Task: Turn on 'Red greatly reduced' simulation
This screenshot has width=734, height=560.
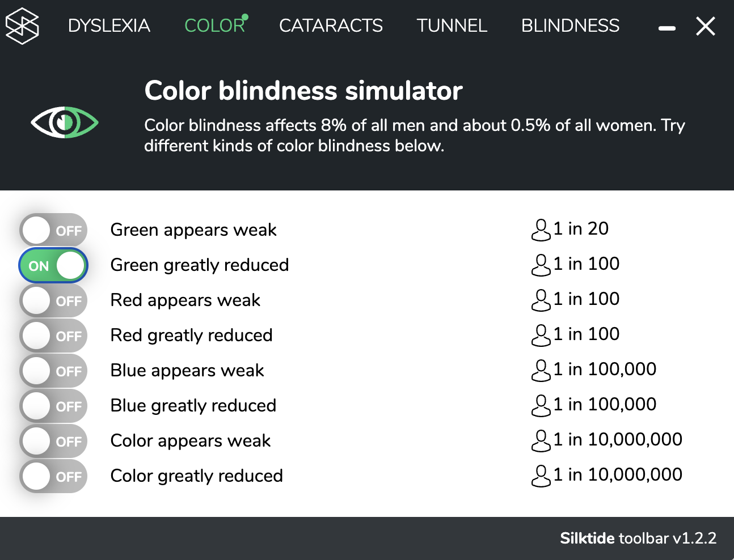Action: pos(53,335)
